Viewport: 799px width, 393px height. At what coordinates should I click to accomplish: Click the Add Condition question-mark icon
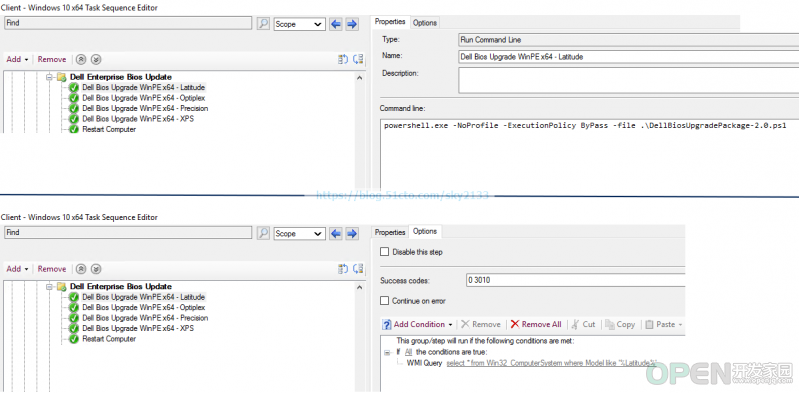(x=387, y=324)
